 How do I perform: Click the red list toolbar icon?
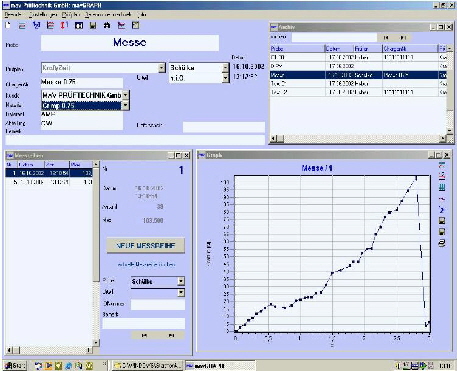tap(50, 25)
